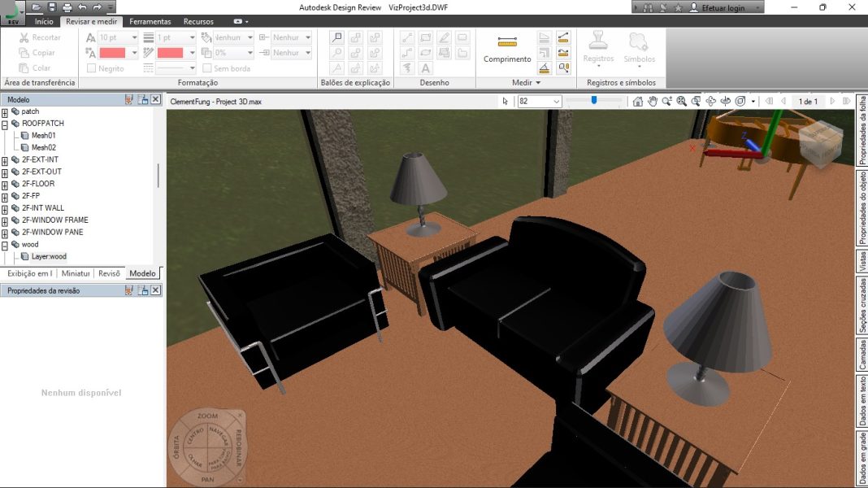Enable the Negrito checkbox
The image size is (868, 488).
[x=92, y=68]
